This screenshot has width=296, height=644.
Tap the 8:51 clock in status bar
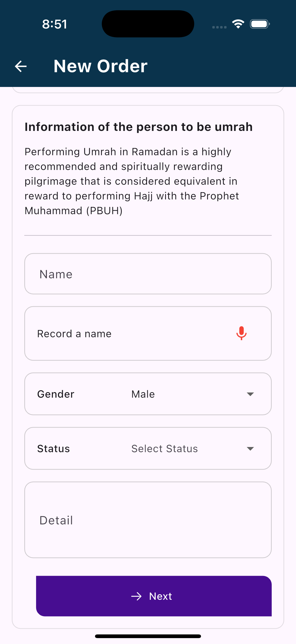click(x=55, y=24)
